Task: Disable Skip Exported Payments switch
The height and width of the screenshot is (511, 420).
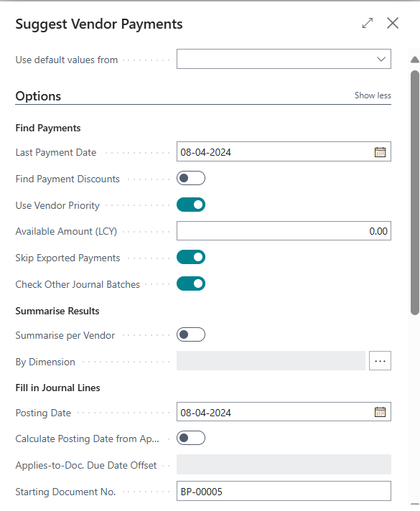Action: (x=191, y=257)
